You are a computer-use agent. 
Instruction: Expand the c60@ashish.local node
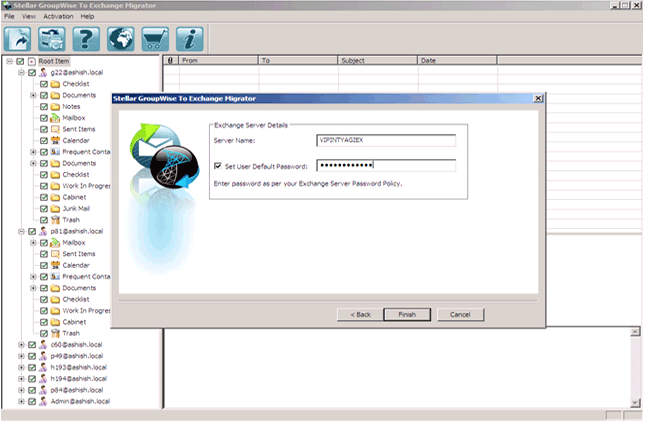coord(21,345)
